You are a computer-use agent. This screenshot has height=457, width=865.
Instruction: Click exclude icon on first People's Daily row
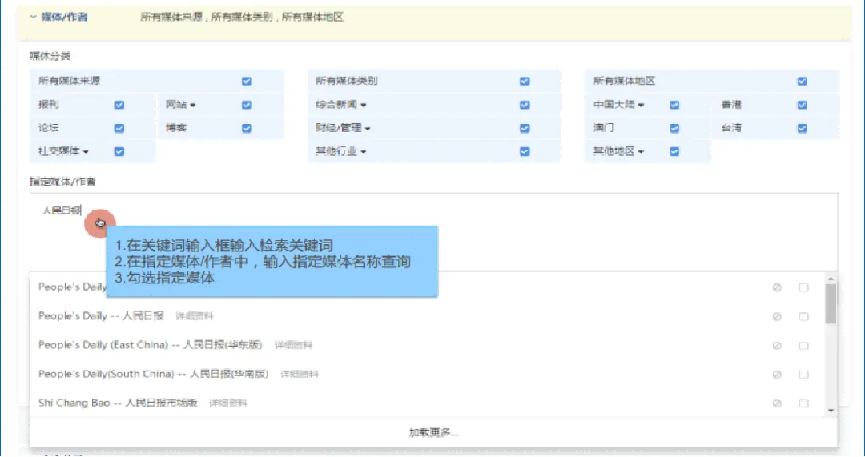(x=776, y=288)
